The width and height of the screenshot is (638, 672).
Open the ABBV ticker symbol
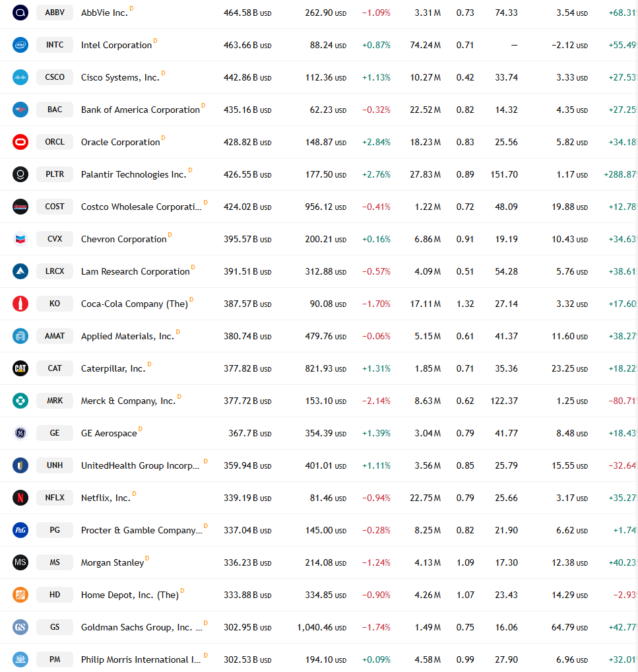[x=55, y=13]
